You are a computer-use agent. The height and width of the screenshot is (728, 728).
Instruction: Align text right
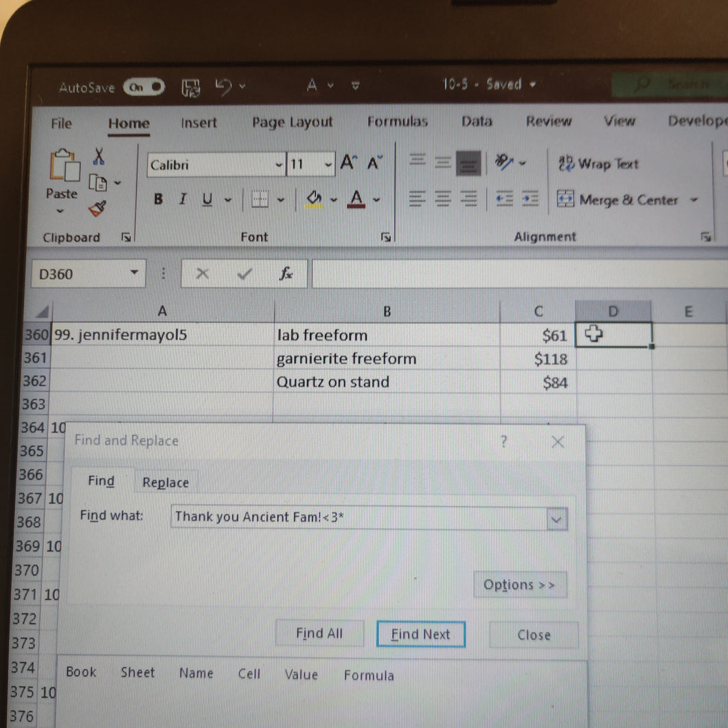[x=468, y=198]
